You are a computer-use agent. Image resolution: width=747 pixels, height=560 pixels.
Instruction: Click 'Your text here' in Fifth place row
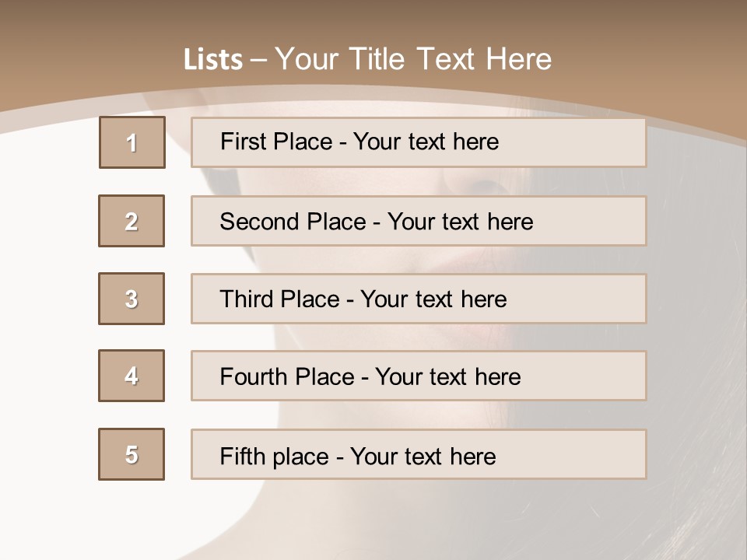[x=423, y=456]
